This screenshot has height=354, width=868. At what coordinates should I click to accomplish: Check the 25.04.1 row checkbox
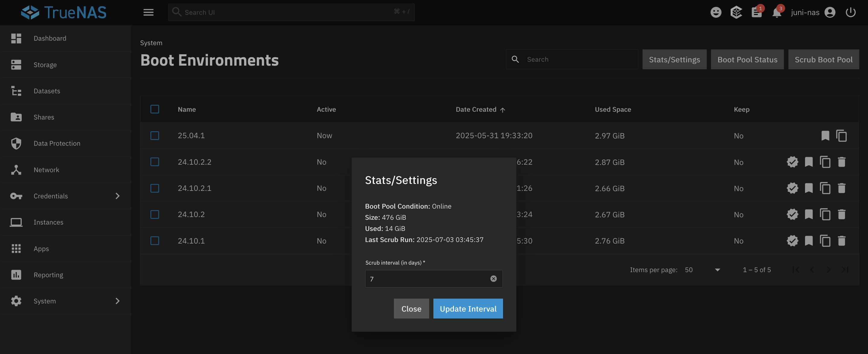[155, 136]
